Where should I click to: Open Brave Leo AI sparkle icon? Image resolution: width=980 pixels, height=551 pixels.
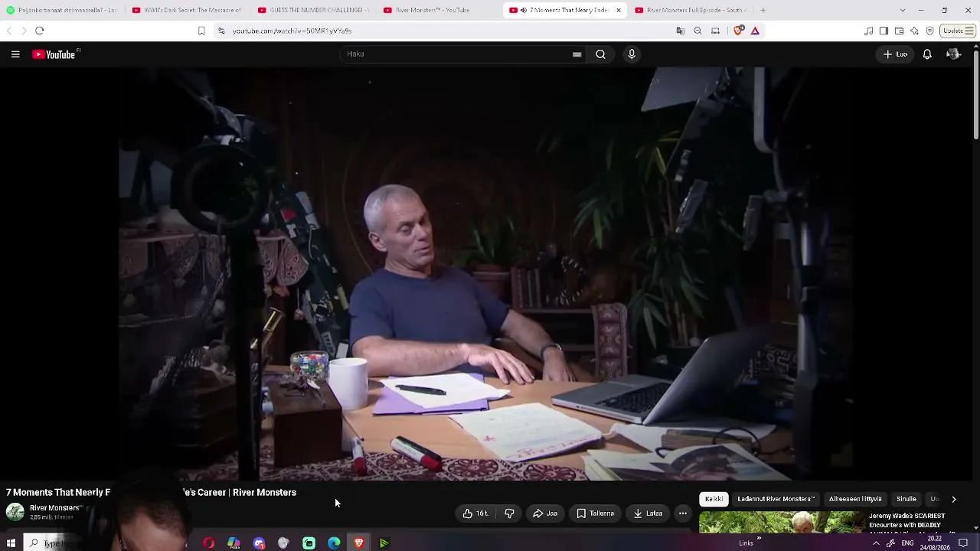click(914, 31)
